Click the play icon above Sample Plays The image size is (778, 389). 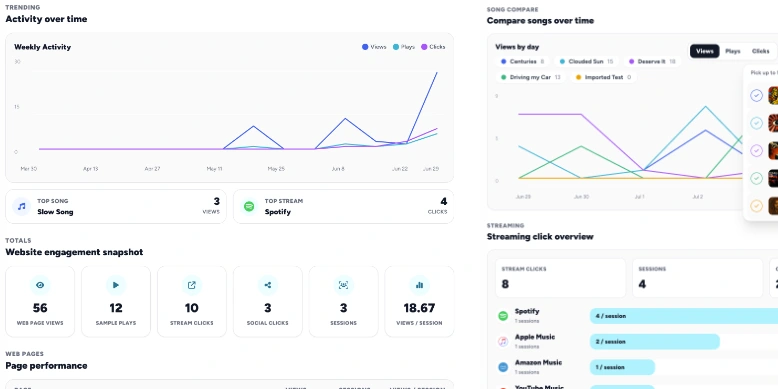(x=116, y=285)
